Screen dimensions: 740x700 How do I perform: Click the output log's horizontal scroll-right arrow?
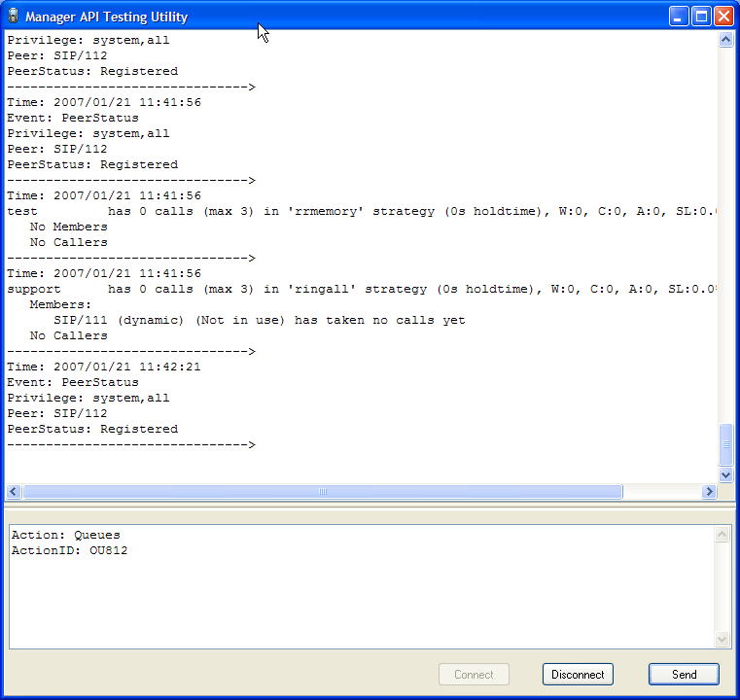(x=710, y=492)
